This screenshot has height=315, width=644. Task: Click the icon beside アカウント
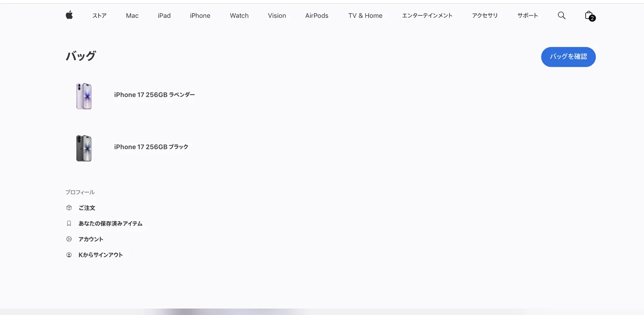pyautogui.click(x=69, y=239)
